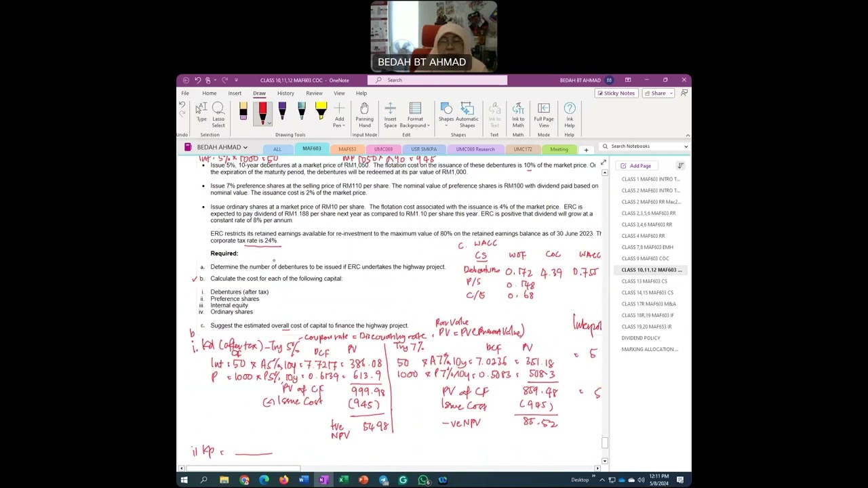Image resolution: width=868 pixels, height=488 pixels.
Task: Click Ink to Math
Action: (x=518, y=115)
